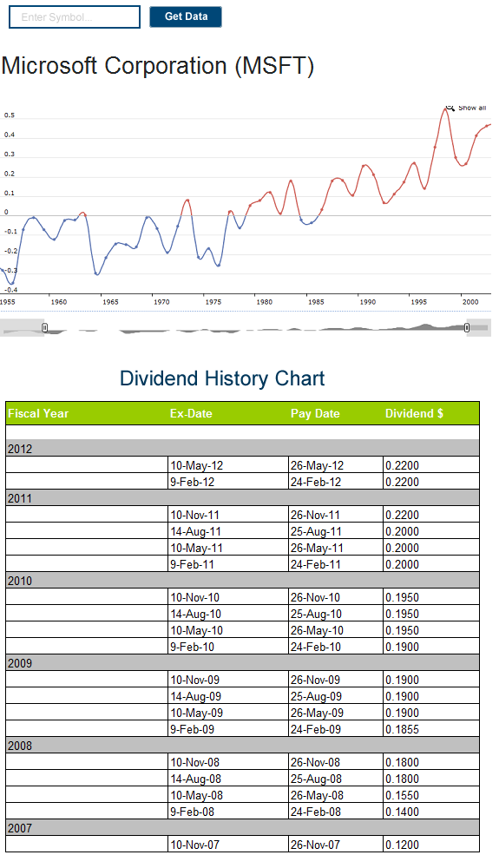The image size is (499, 868).
Task: Click the Ex-Date column header
Action: tap(191, 413)
